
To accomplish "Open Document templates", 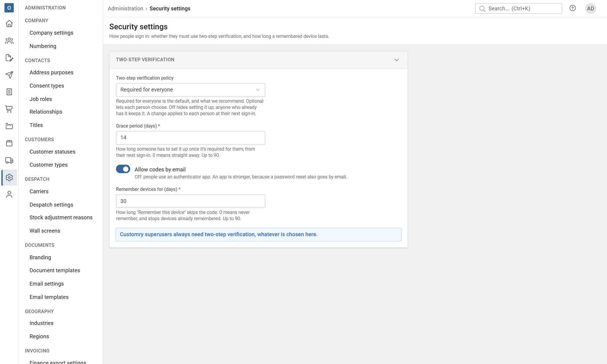I will click(x=55, y=270).
